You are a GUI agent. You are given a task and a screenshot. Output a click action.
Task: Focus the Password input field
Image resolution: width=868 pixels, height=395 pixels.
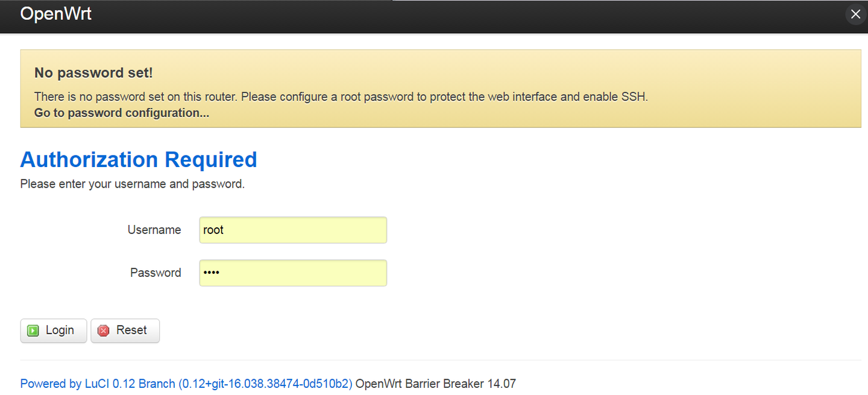(x=293, y=273)
